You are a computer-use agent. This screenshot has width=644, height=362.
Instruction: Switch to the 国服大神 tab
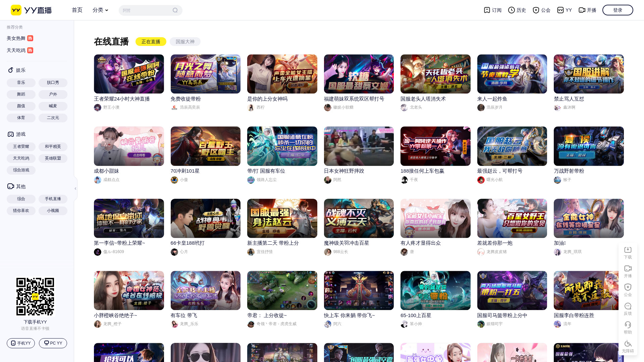pyautogui.click(x=185, y=42)
